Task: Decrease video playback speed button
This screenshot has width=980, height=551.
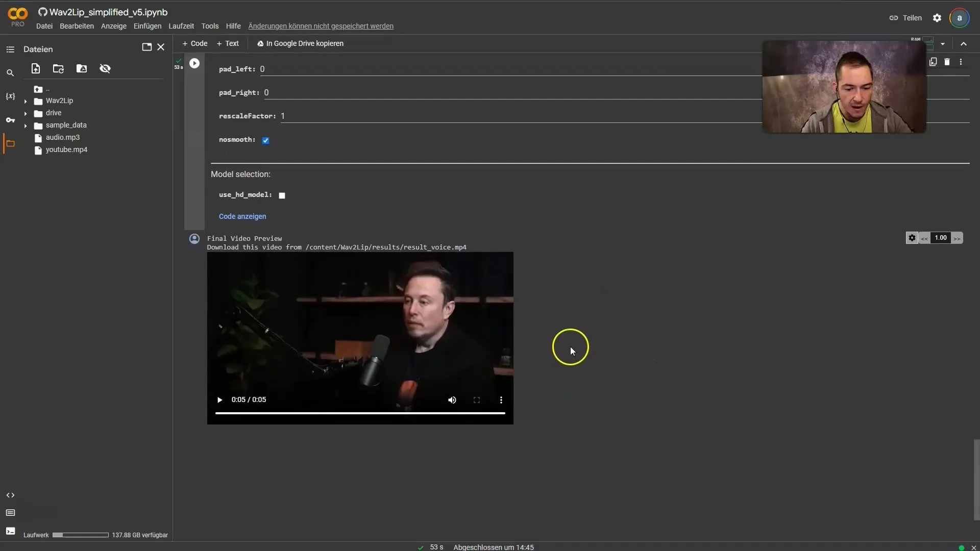Action: pos(924,238)
